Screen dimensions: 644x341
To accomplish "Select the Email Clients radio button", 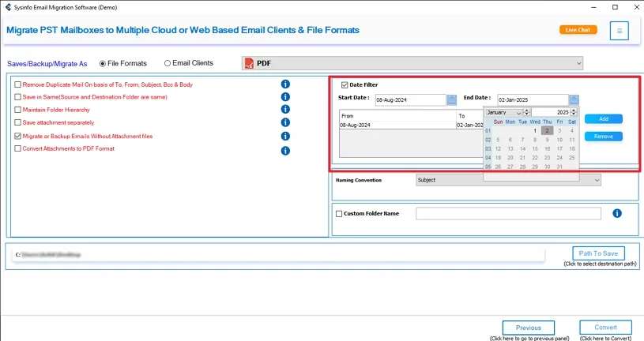I will (168, 63).
